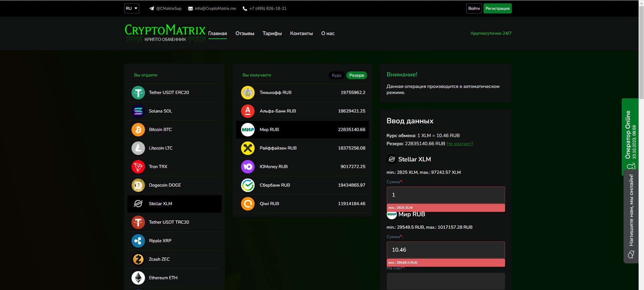
Task: Click the Райффайзен reserve value 18375256.08
Action: [x=352, y=148]
